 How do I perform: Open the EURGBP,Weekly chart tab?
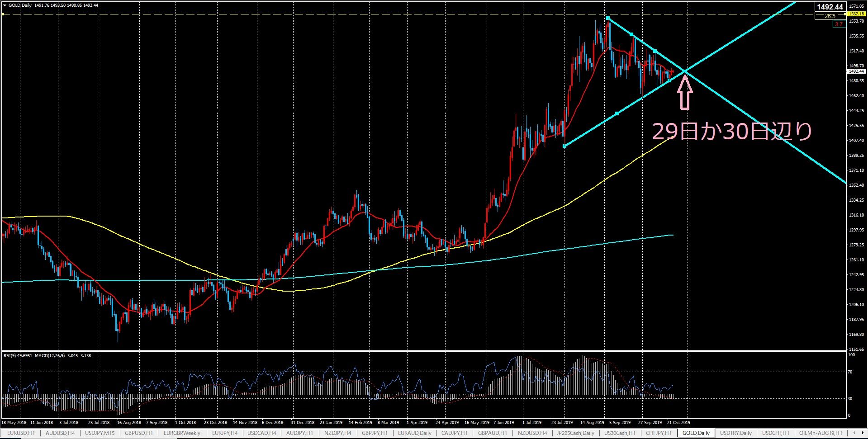182,433
